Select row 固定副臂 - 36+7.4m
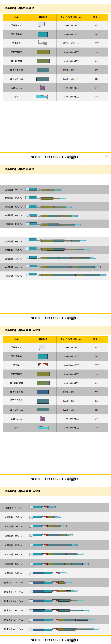This screenshot has width=111, height=644. coord(54,554)
